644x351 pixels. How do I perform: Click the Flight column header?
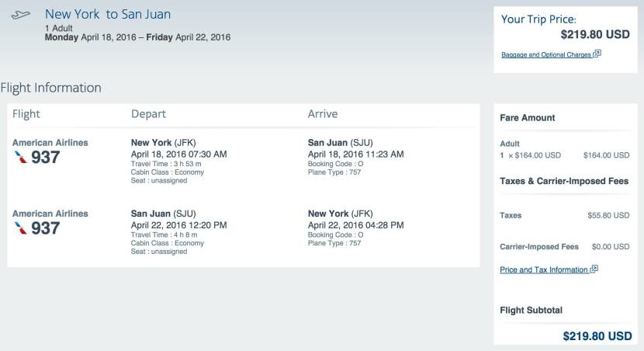[x=26, y=114]
